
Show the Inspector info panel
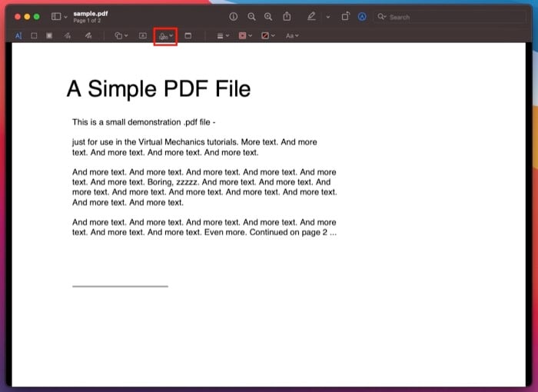pos(234,16)
